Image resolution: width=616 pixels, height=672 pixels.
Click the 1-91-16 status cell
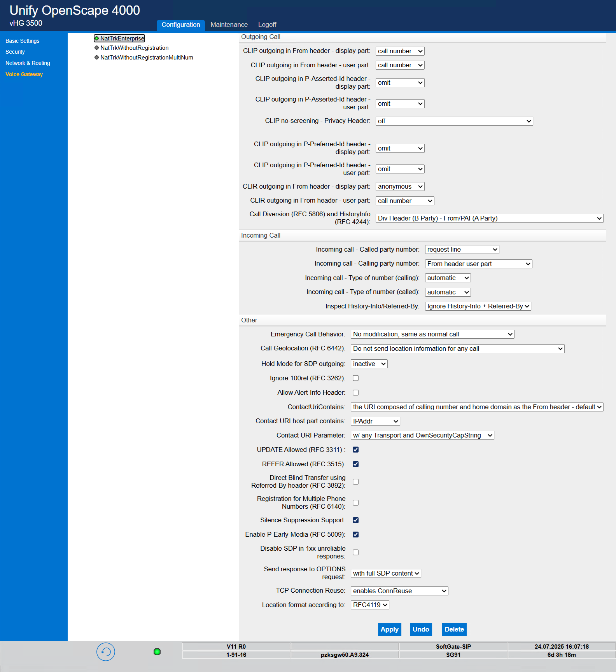(236, 655)
